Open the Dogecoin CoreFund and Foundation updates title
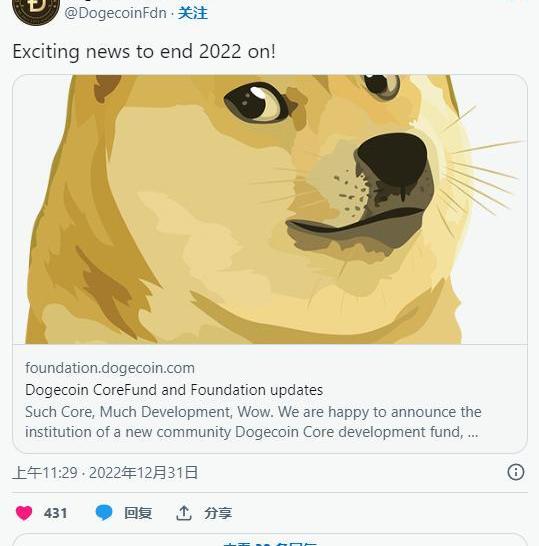 (174, 390)
